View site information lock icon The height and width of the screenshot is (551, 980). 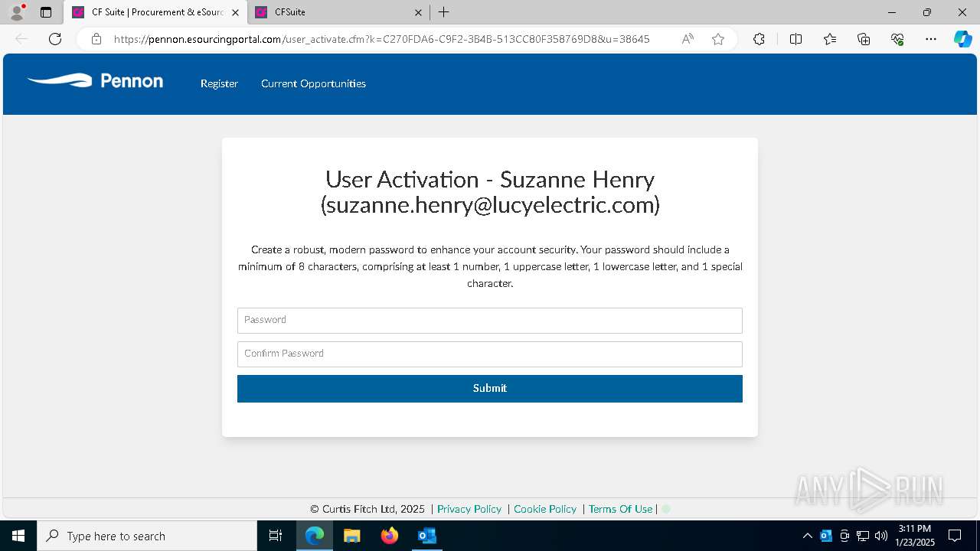click(x=96, y=39)
